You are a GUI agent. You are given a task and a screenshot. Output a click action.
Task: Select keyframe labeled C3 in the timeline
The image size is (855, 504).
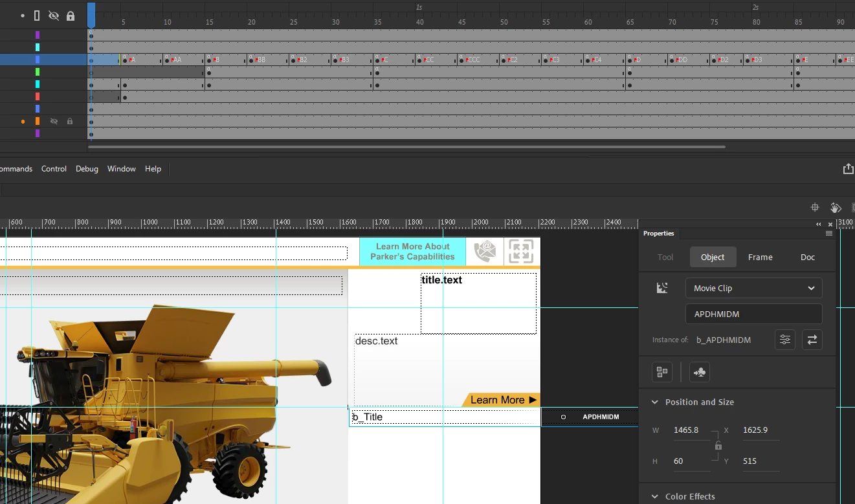click(x=553, y=60)
